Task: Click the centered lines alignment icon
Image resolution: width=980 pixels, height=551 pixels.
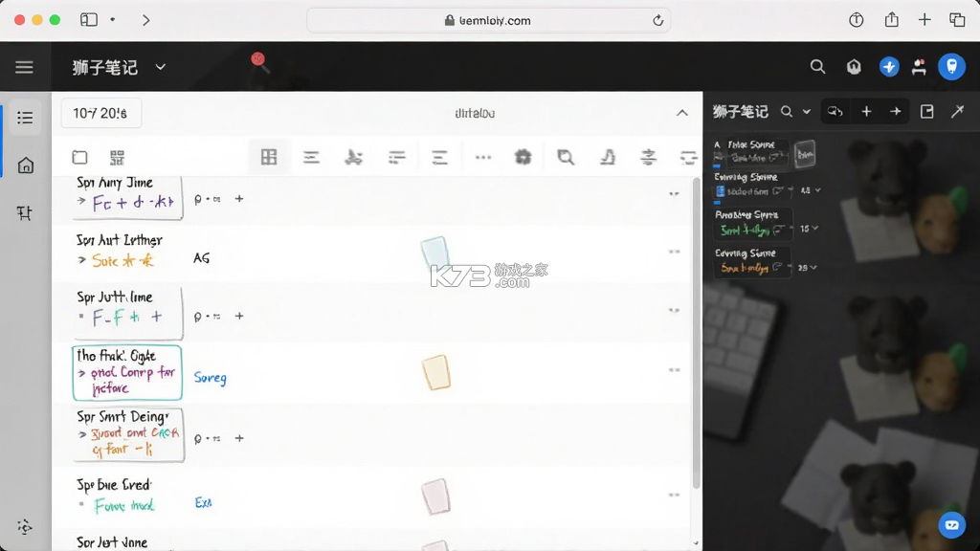Action: pyautogui.click(x=311, y=158)
